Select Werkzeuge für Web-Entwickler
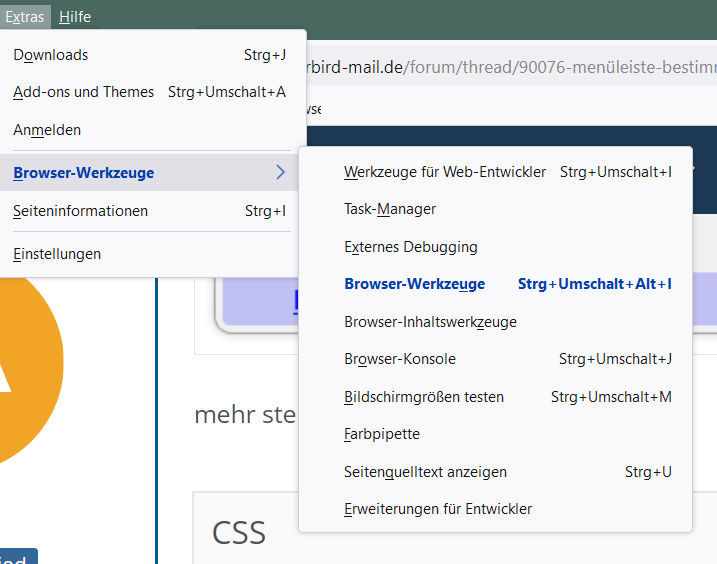 pyautogui.click(x=445, y=172)
